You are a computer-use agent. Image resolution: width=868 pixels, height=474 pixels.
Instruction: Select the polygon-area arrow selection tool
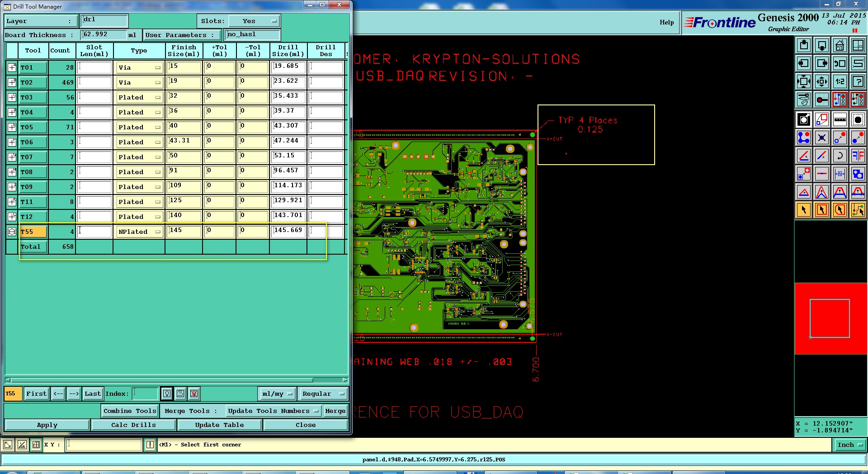[840, 210]
